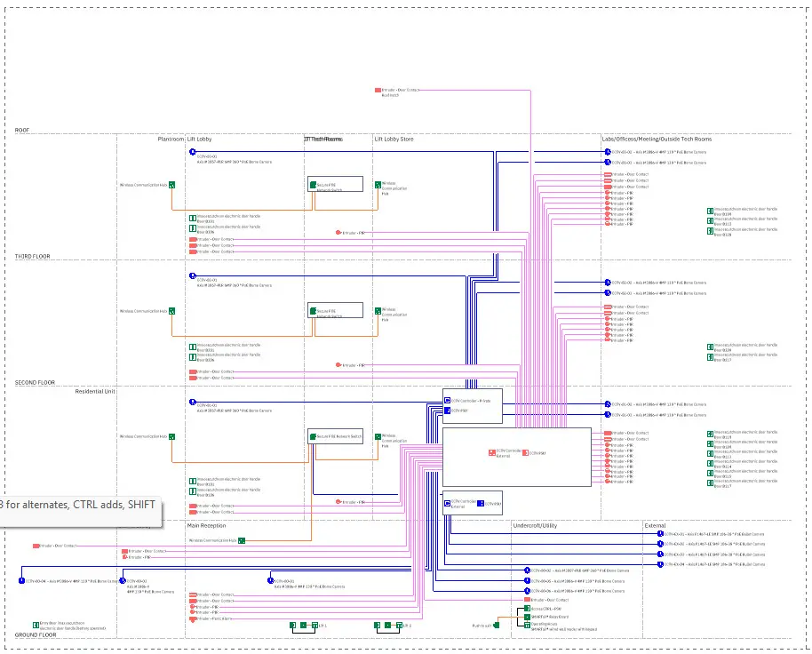This screenshot has height=654, width=812.
Task: Click the SMARTair wired wall reader icon
Action: pyautogui.click(x=527, y=626)
